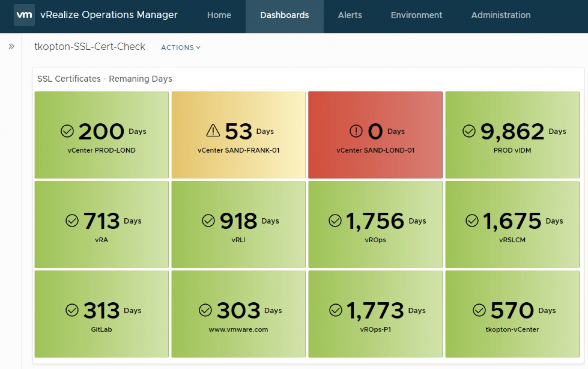
Task: Click the green checkmark icon on vCenter PROD-LOND
Action: click(67, 131)
